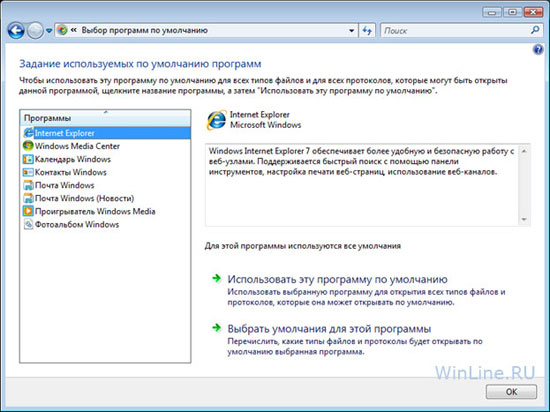550x412 pixels.
Task: Click the Проигрыватель Windows Media icon
Action: point(28,211)
